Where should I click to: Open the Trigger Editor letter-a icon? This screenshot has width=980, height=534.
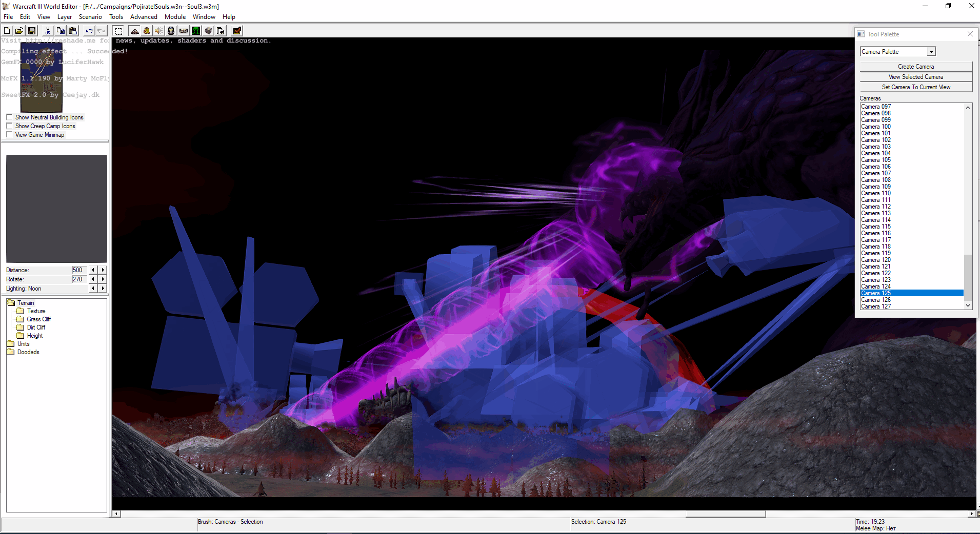coord(147,31)
